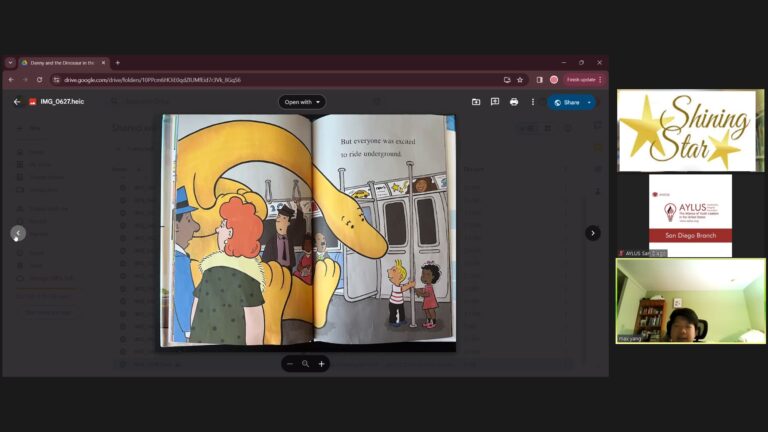Viewport: 768px width, 432px height.
Task: Close the 'Danny and the Dinosaur' tab
Action: pyautogui.click(x=103, y=63)
